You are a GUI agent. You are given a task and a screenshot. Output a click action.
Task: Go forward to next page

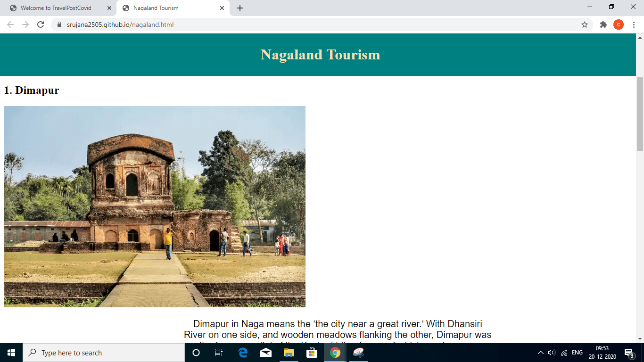[x=25, y=25]
